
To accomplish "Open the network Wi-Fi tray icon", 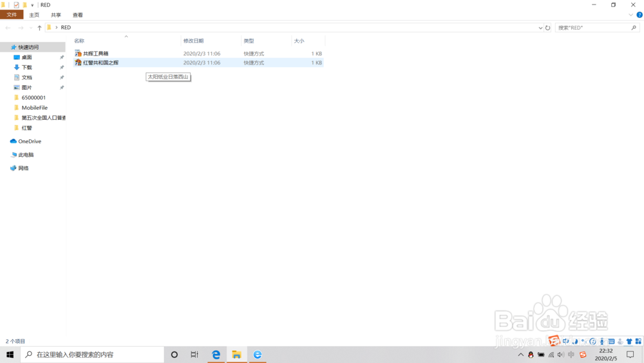I will coord(551,355).
